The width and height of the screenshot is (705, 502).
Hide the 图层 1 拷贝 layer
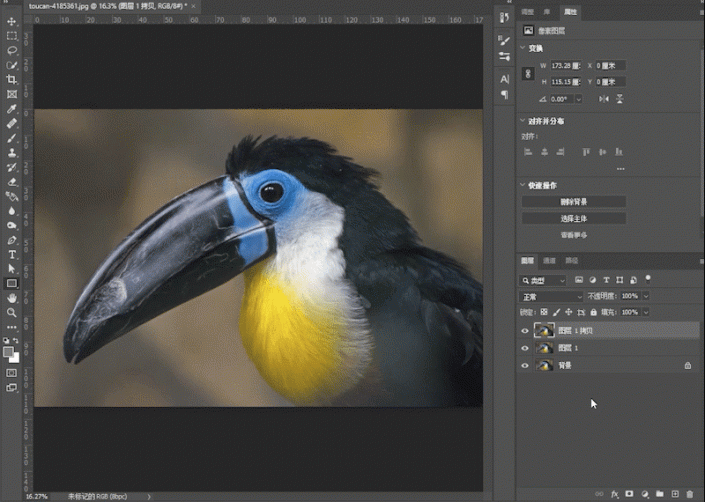(526, 330)
